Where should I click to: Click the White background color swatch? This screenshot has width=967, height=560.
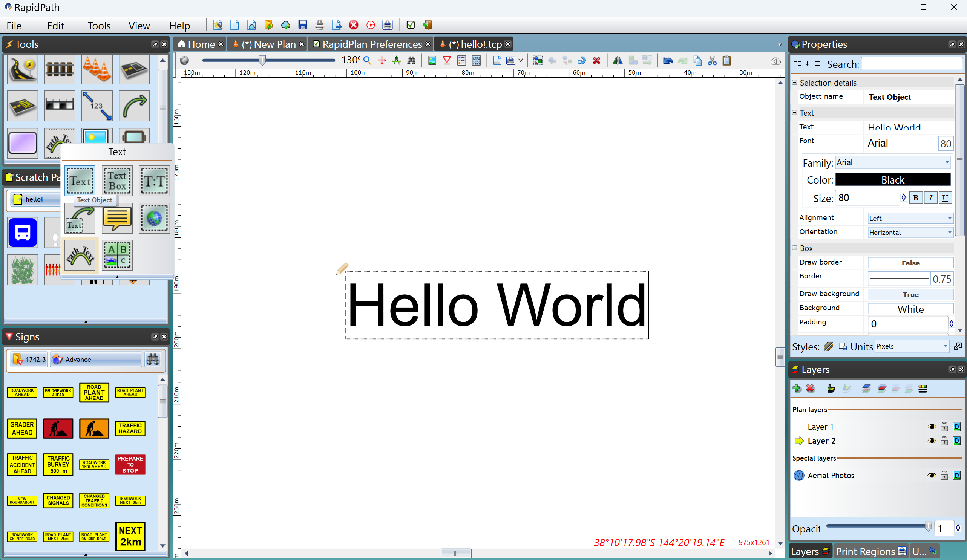point(910,309)
